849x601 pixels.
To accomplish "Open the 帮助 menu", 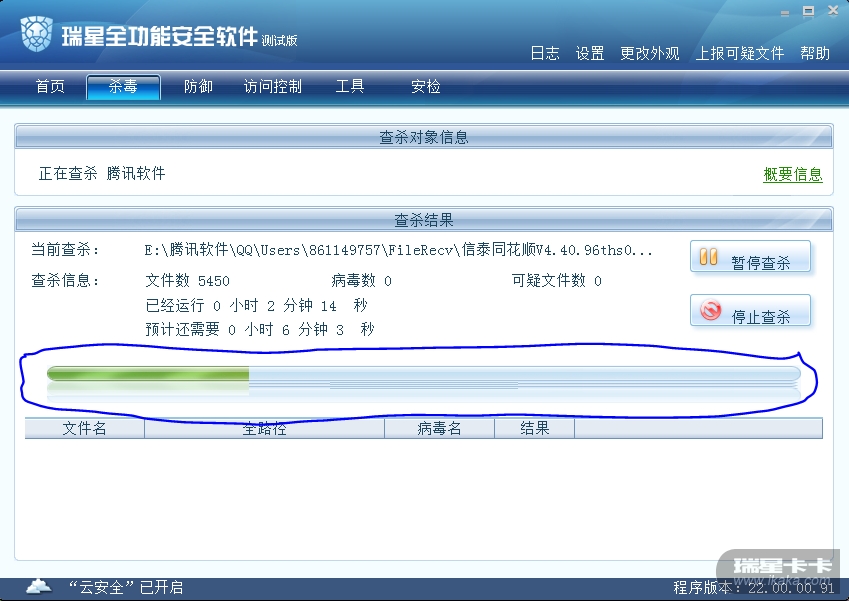I will 815,53.
